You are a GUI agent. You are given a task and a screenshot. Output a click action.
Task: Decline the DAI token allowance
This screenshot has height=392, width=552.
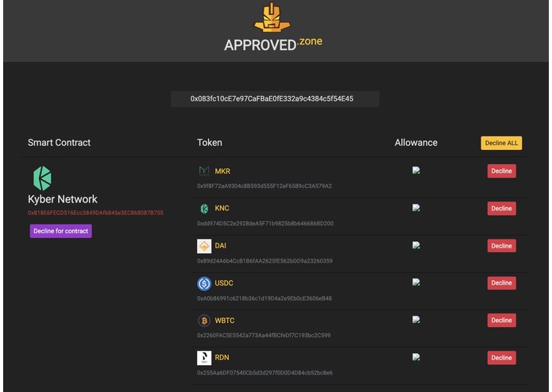click(x=502, y=246)
